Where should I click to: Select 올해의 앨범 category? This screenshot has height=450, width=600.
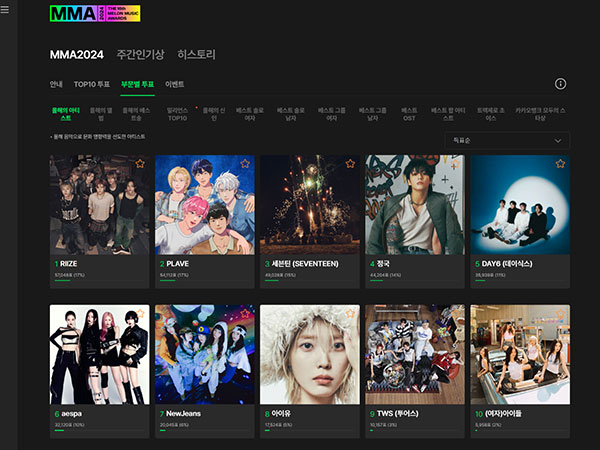click(101, 114)
